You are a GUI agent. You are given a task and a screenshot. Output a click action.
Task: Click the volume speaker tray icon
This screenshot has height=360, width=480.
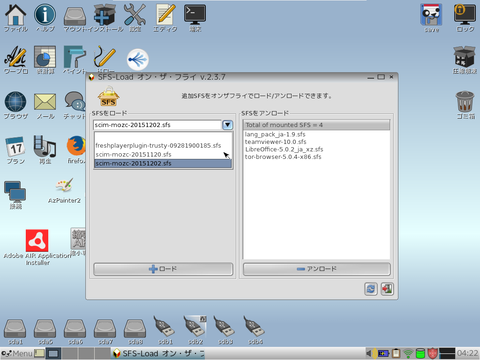coord(371,353)
